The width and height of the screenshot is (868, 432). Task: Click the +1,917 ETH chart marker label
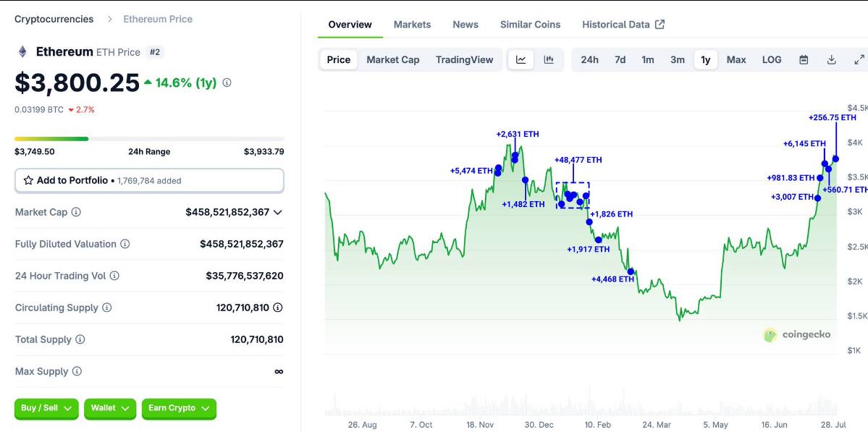click(589, 250)
